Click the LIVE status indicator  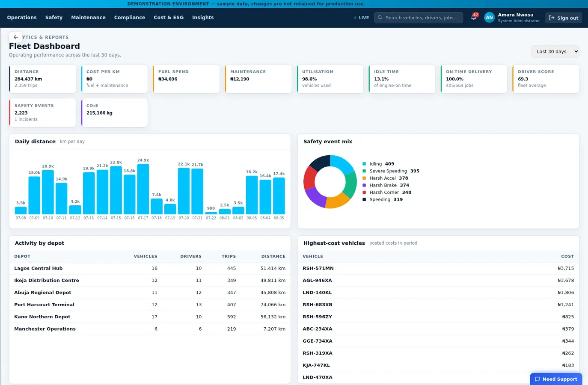tap(362, 18)
